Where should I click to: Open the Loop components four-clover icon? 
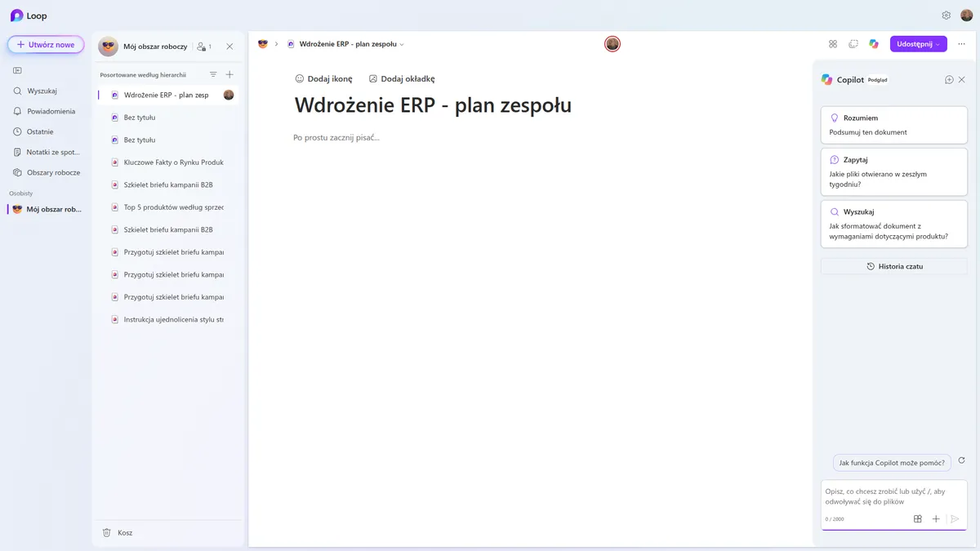click(833, 44)
